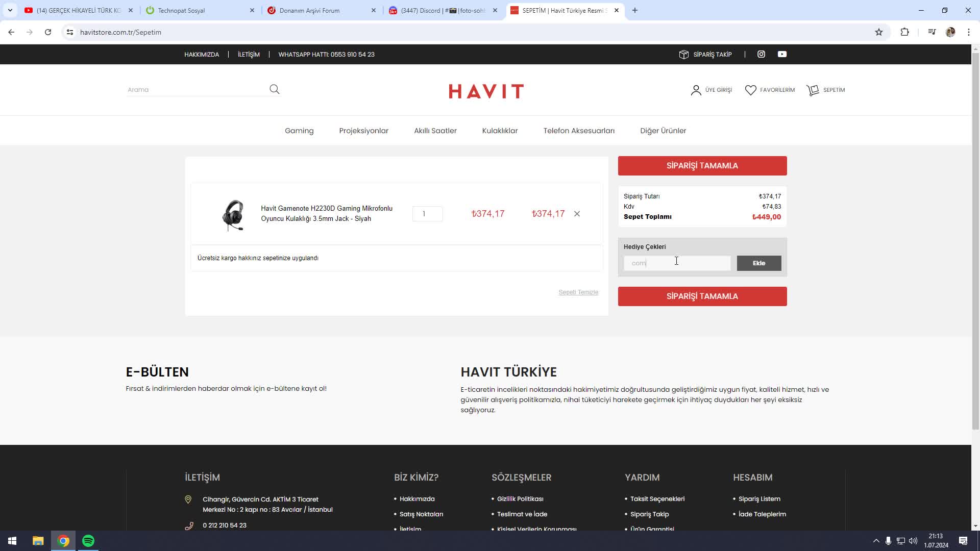This screenshot has width=980, height=551.
Task: Open Chrome three-dot menu
Action: (968, 32)
